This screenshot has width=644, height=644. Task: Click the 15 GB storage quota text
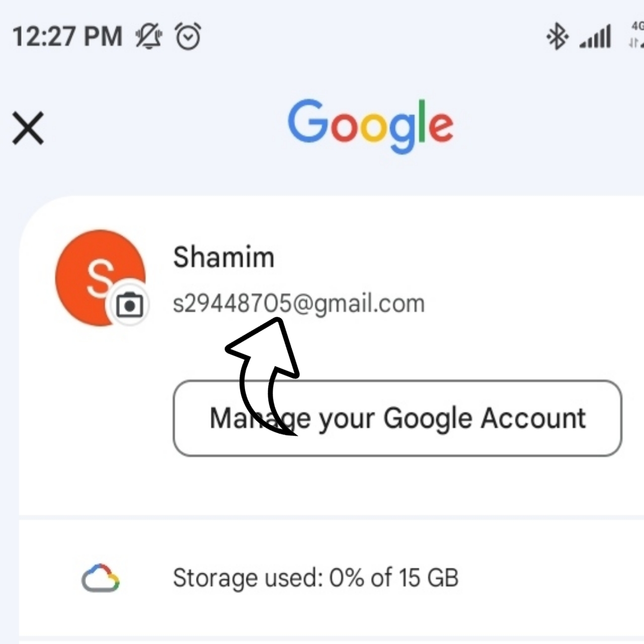coord(429,578)
